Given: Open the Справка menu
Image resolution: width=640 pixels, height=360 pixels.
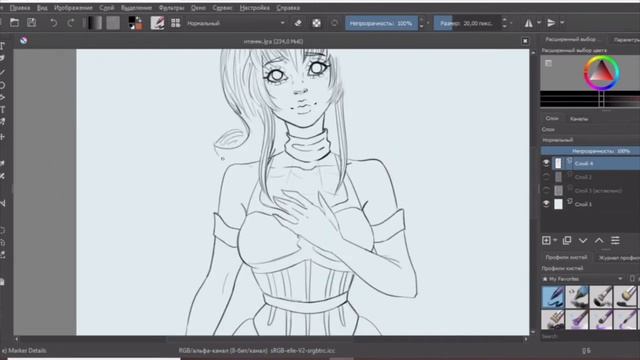Looking at the screenshot, I should [288, 8].
